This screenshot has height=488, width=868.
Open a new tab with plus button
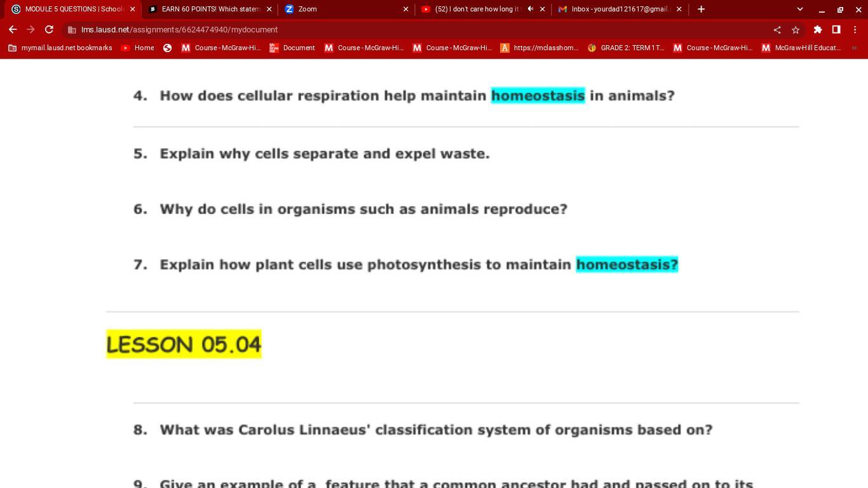tap(701, 9)
